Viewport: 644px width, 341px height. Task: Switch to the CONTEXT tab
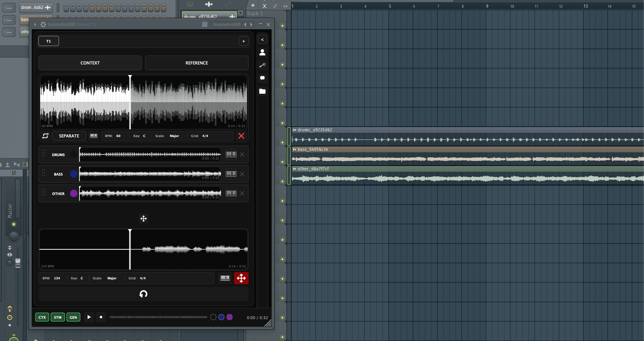tap(90, 63)
